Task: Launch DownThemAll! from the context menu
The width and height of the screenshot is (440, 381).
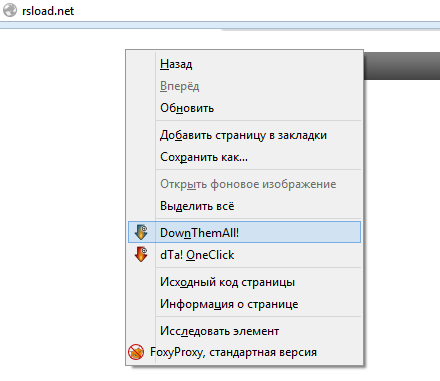Action: [x=244, y=232]
